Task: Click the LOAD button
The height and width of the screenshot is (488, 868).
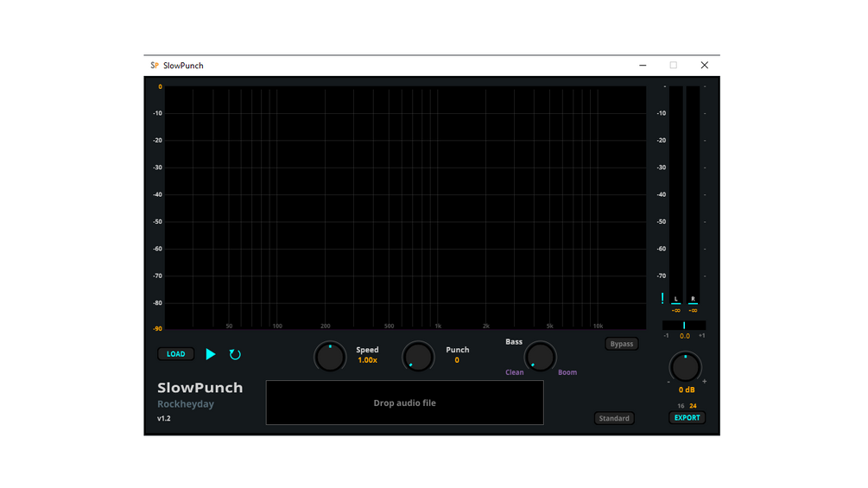Action: (176, 354)
